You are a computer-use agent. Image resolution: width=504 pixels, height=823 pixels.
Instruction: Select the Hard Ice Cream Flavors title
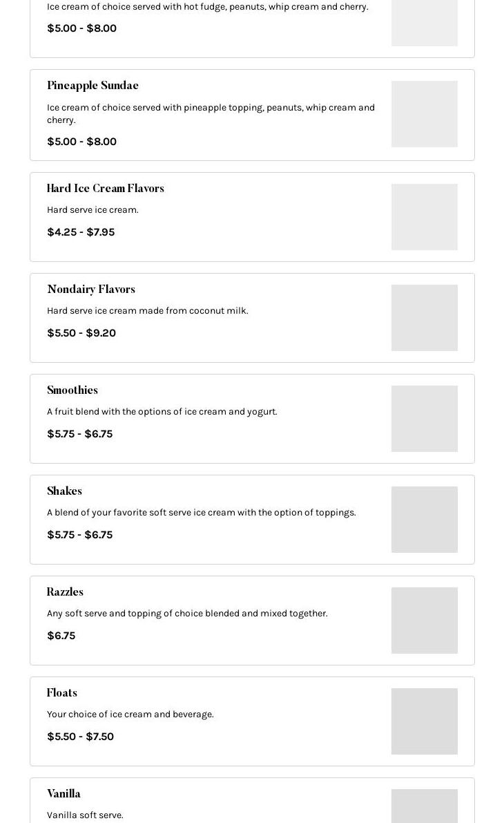(105, 189)
